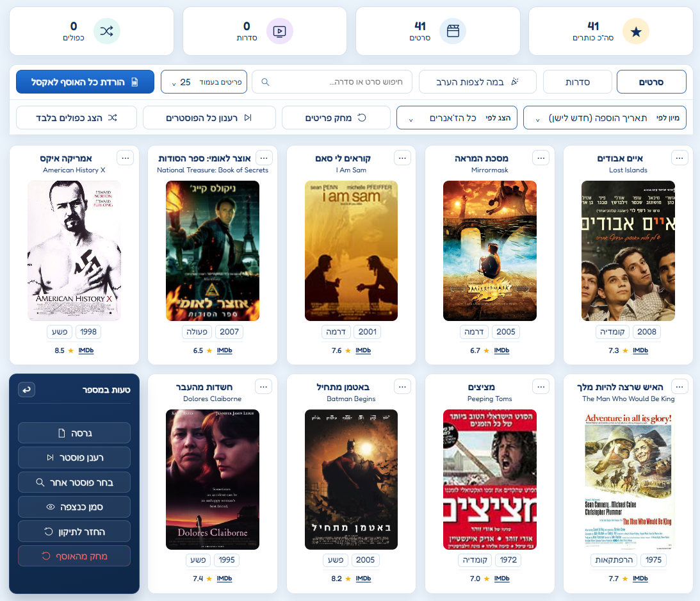Screen dimensions: 700x601
Task: Click the Peeping Toms poster
Action: [x=490, y=479]
